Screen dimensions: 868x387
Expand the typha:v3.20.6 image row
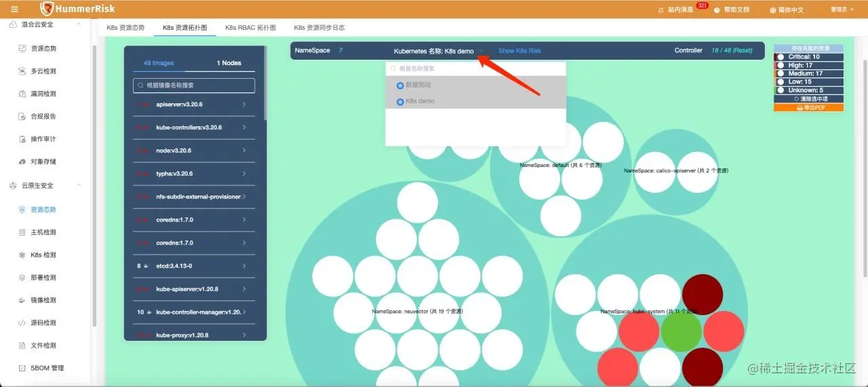(193, 173)
